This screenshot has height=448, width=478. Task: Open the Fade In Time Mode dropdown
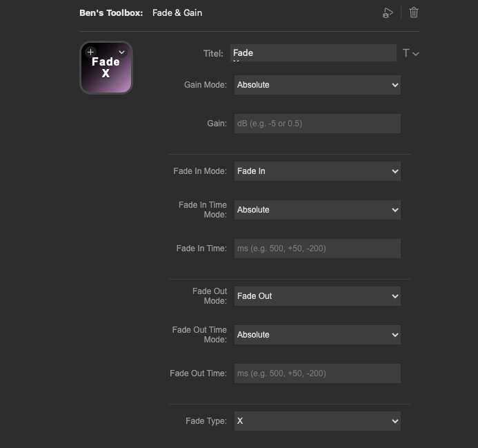point(317,210)
